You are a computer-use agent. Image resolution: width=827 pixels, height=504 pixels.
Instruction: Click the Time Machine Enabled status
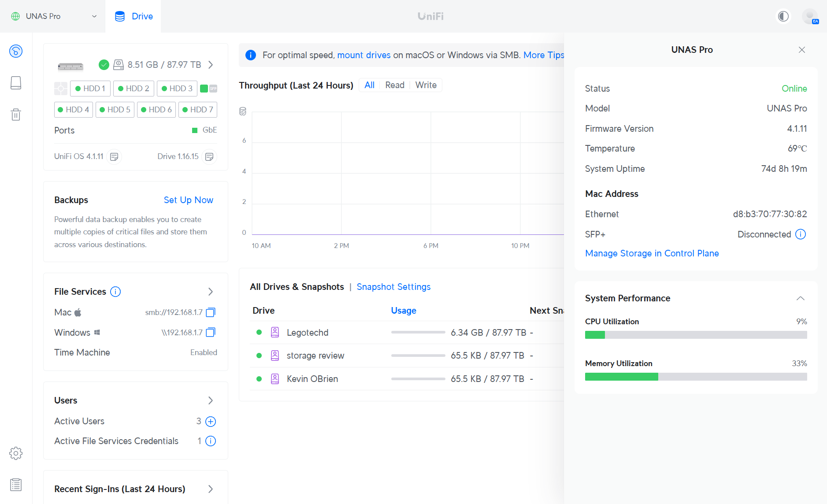point(204,352)
